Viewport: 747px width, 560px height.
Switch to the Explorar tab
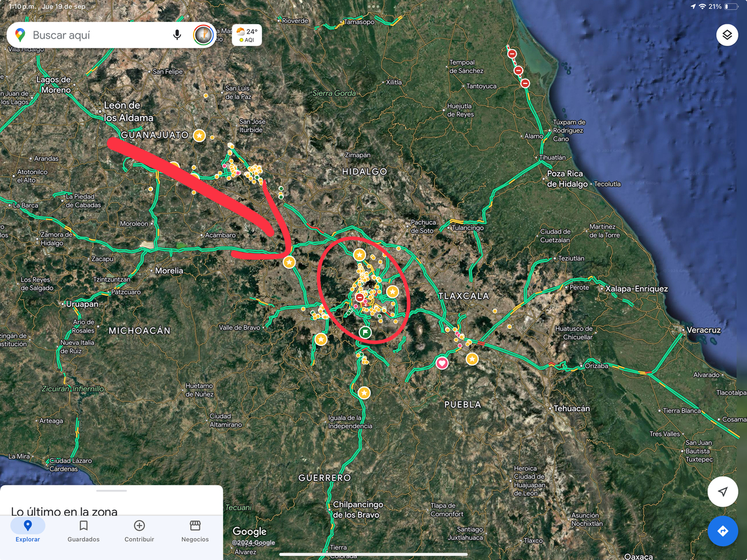click(28, 531)
